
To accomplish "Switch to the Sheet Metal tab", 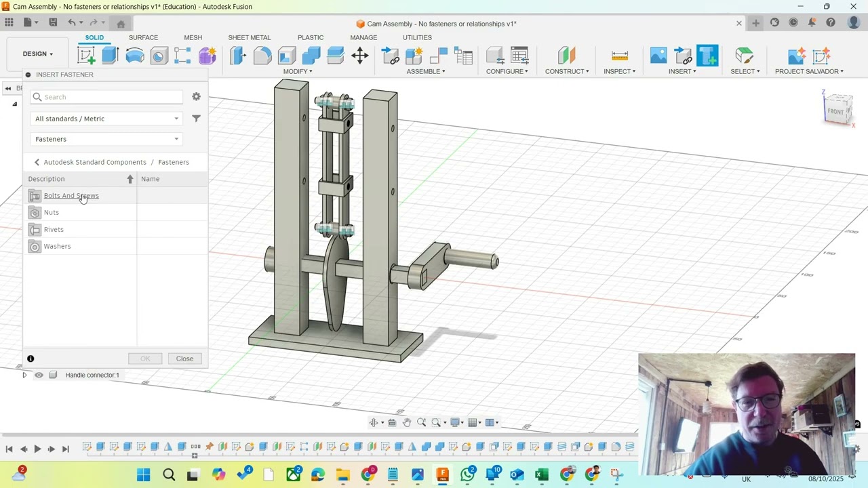I will [x=249, y=37].
